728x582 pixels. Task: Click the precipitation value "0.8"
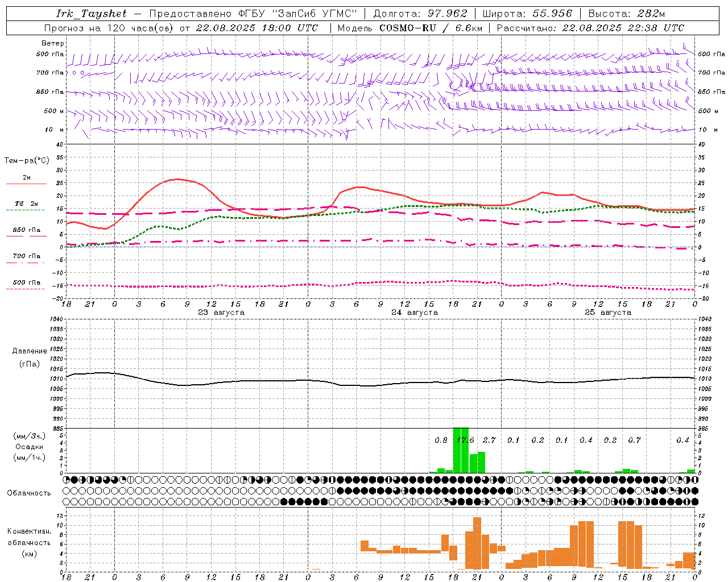(441, 440)
